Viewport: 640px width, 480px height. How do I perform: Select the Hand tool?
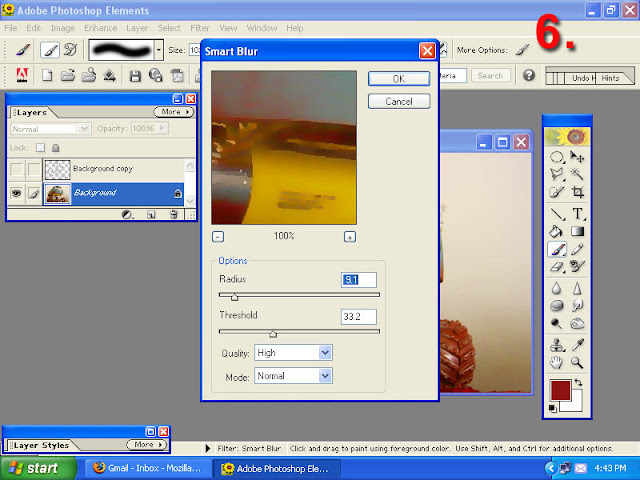[557, 362]
